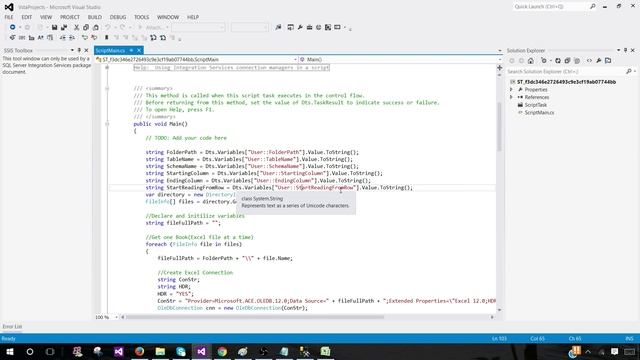640x360 pixels.
Task: Open File Explorer from the taskbar
Action: pyautogui.click(x=160, y=351)
